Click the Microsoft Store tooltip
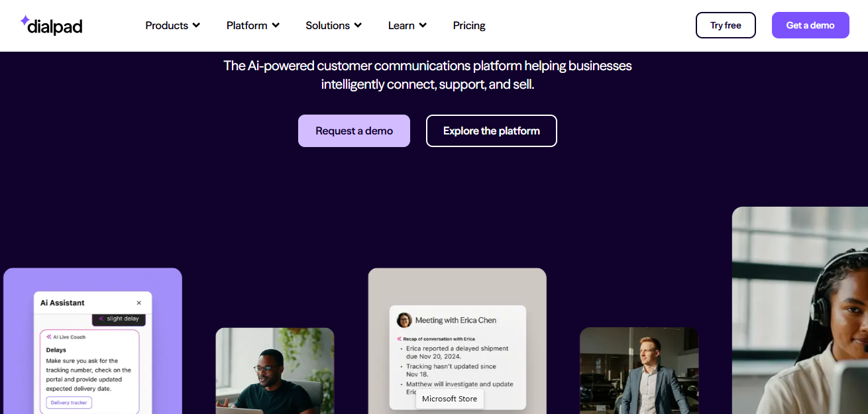868x414 pixels. 449,399
